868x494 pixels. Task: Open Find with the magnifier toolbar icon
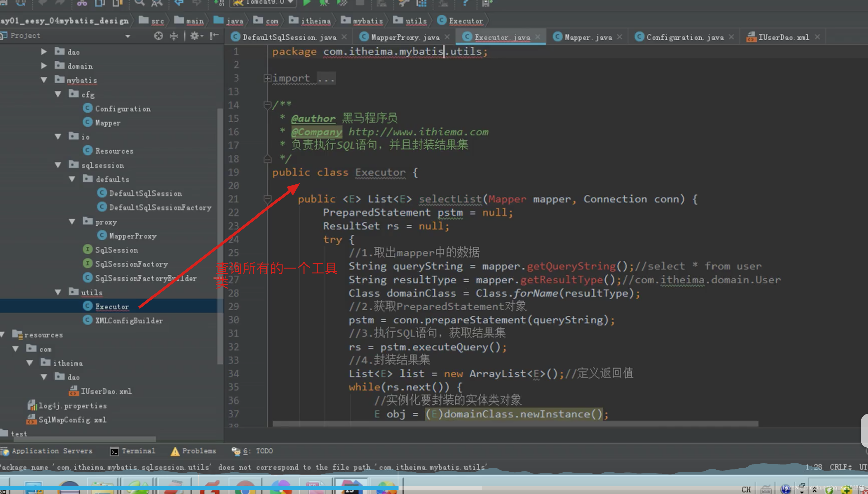coord(139,3)
